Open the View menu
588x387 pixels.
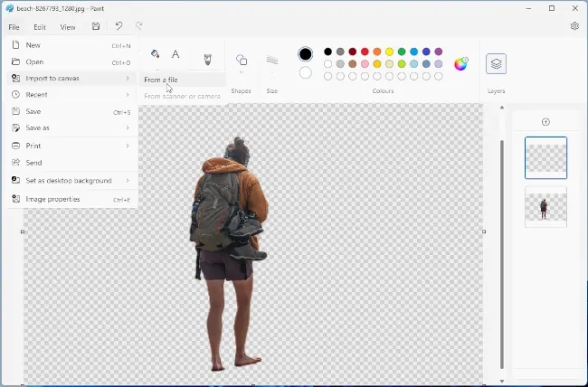pyautogui.click(x=68, y=27)
